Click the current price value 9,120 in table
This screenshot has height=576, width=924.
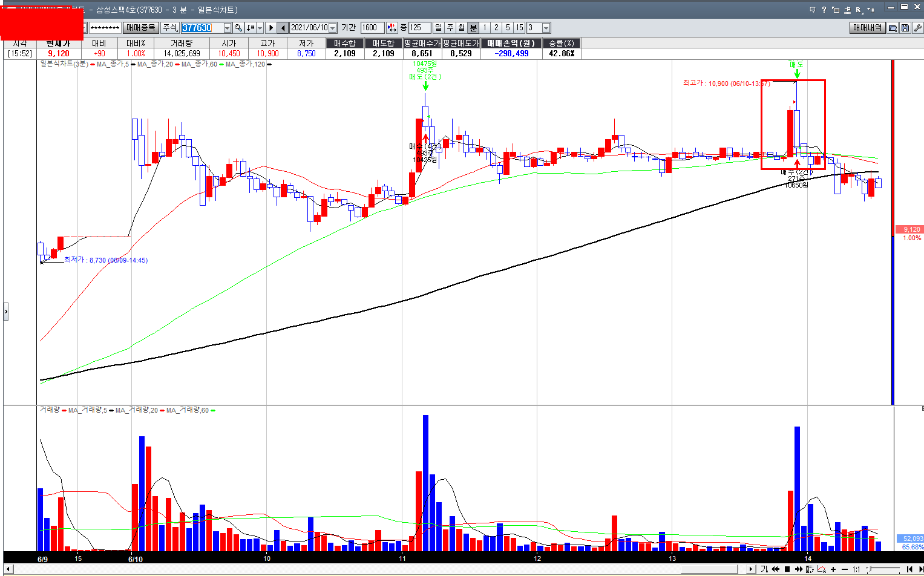(59, 53)
